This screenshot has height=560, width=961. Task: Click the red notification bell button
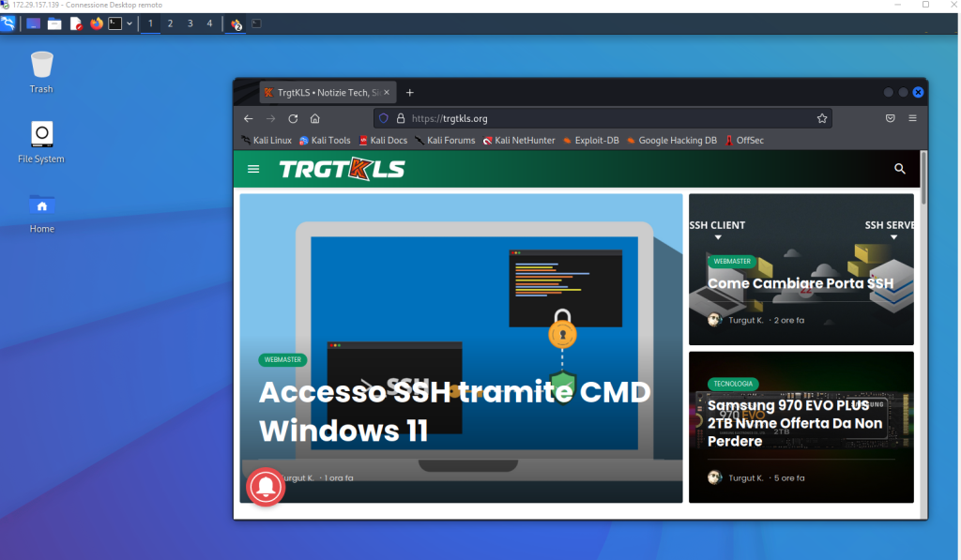click(267, 485)
